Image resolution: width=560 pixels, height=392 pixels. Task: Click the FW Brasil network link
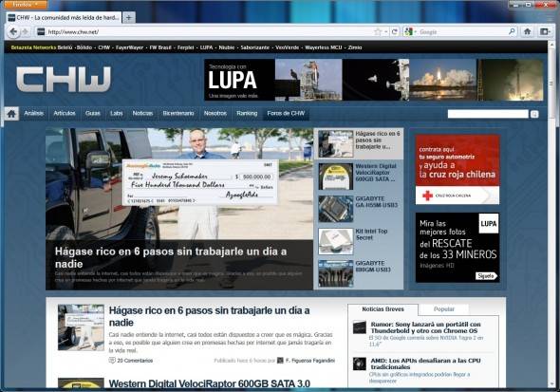[160, 47]
